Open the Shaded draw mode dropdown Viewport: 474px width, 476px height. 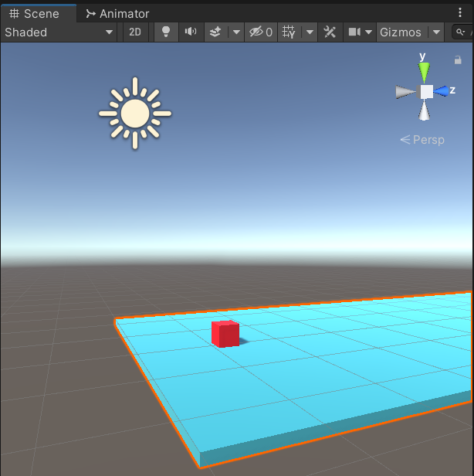(59, 32)
